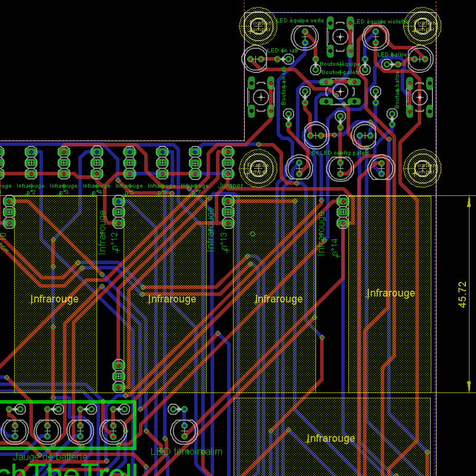The height and width of the screenshot is (476, 476).
Task: Select the Bouton palets switch footprint
Action: point(340,91)
